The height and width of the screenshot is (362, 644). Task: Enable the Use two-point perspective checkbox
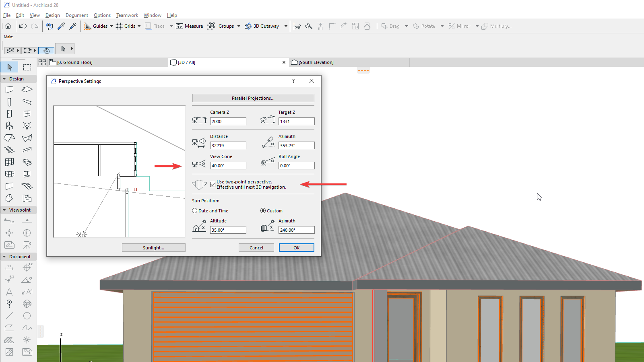coord(213,184)
